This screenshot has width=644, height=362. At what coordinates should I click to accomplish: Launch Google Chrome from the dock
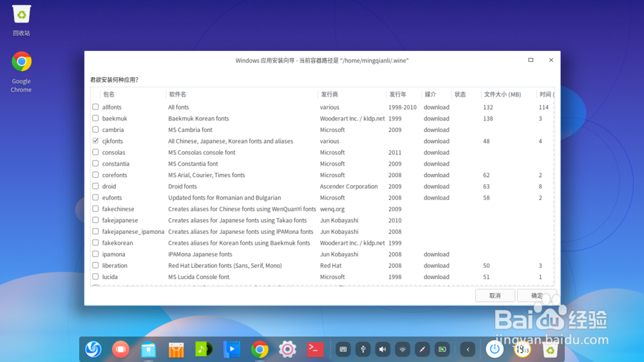(x=260, y=350)
